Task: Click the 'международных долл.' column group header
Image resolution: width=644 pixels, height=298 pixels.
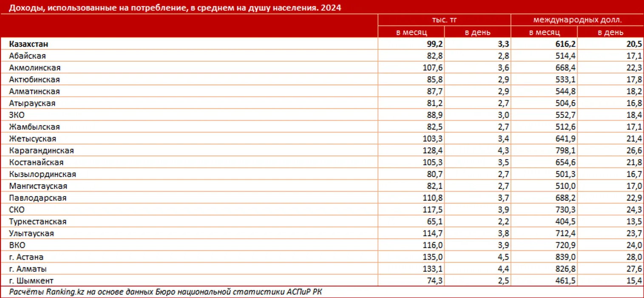Action: pyautogui.click(x=577, y=20)
